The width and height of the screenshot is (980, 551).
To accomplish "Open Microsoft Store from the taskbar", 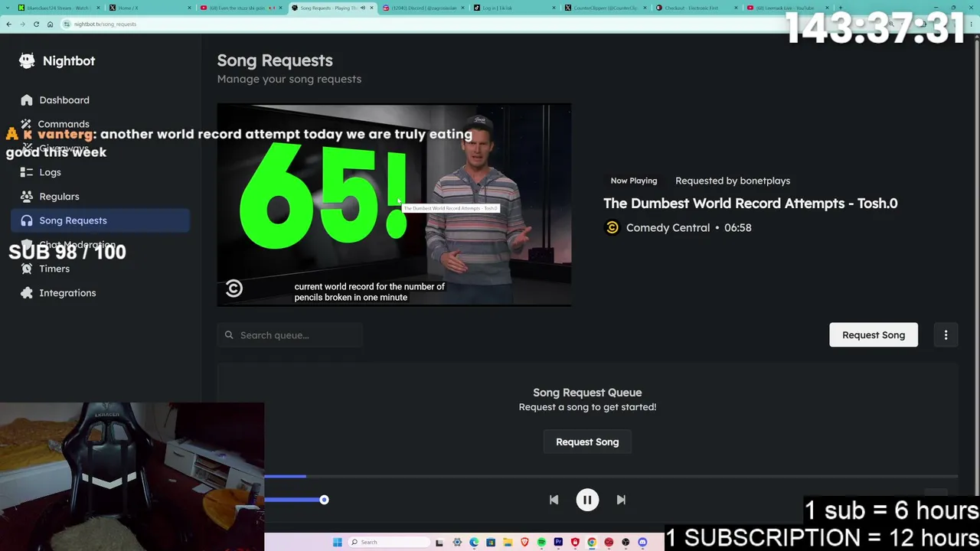I will (491, 543).
